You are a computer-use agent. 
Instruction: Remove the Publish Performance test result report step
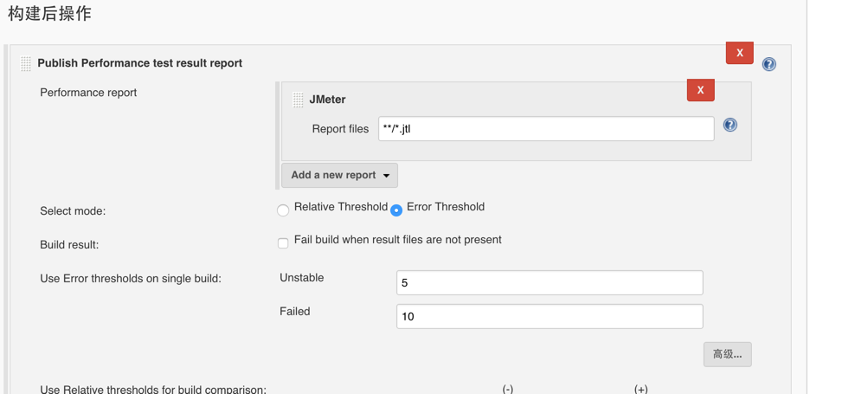(x=740, y=53)
